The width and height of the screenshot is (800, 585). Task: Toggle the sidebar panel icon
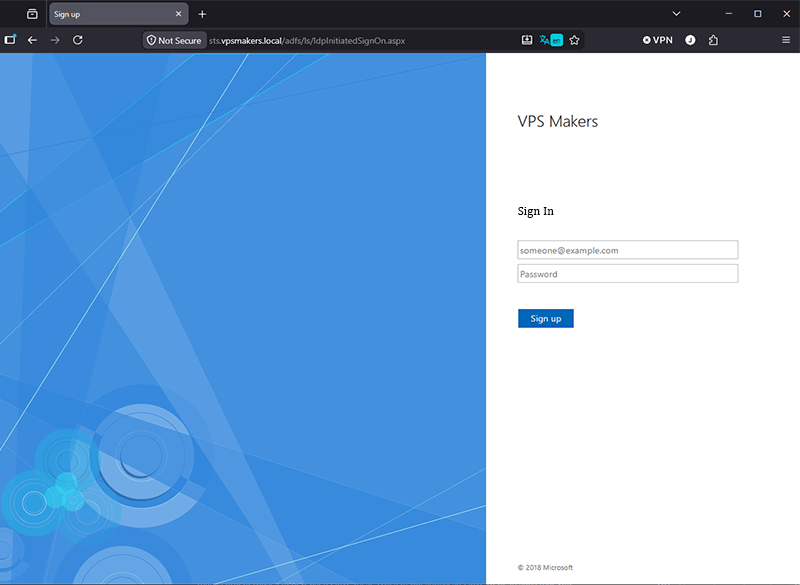10,40
